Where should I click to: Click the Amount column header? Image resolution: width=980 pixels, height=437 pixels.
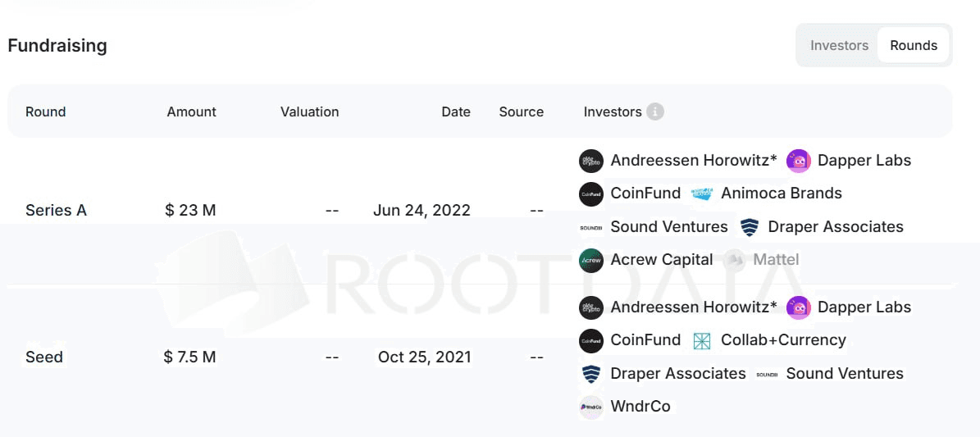point(191,112)
